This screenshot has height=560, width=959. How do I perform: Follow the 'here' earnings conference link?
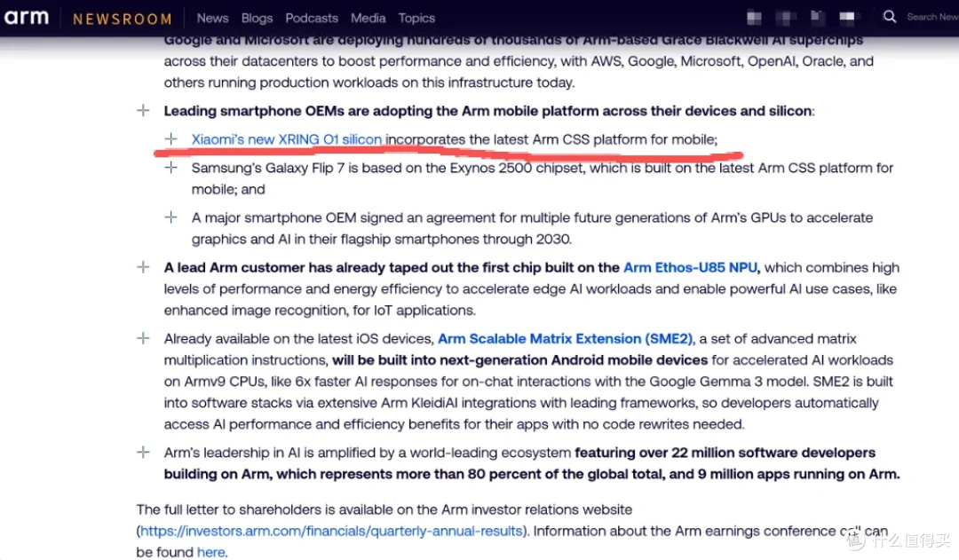pos(211,552)
